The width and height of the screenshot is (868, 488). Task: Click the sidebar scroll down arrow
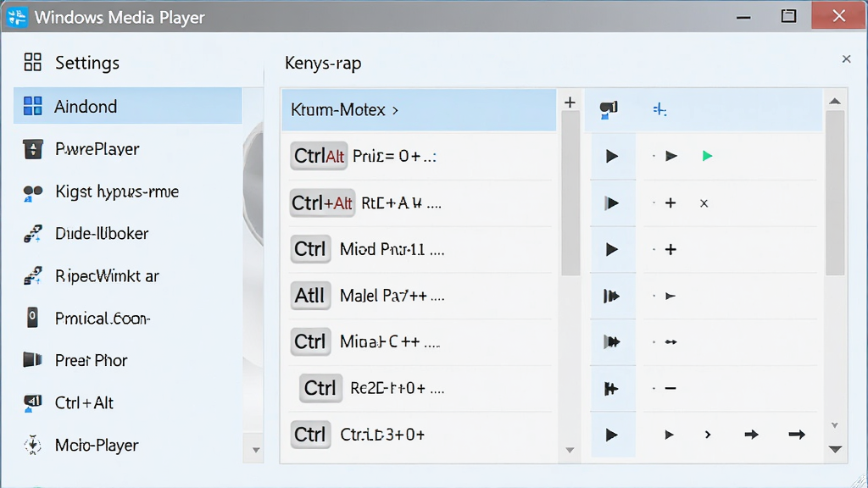click(x=256, y=450)
